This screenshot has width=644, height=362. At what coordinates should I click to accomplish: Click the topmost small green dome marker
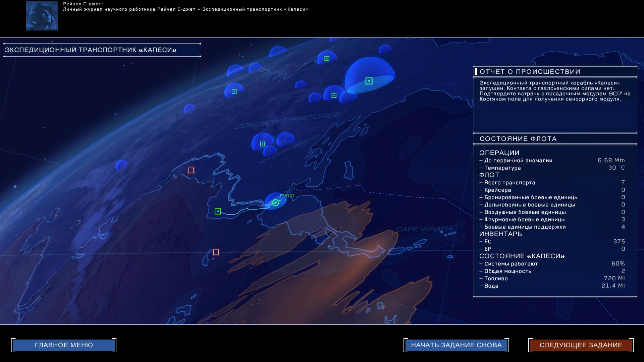(x=327, y=58)
